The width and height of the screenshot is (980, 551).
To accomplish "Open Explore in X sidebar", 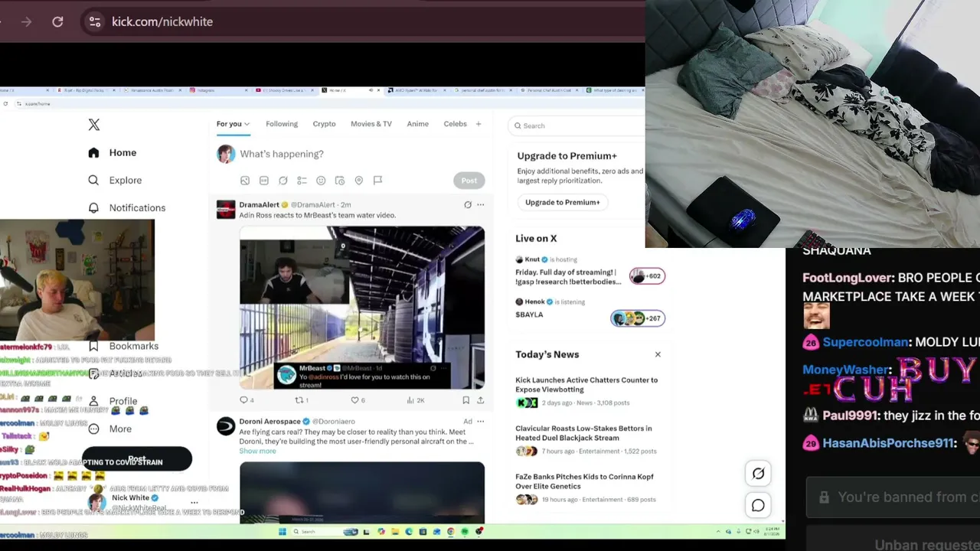I will (115, 180).
